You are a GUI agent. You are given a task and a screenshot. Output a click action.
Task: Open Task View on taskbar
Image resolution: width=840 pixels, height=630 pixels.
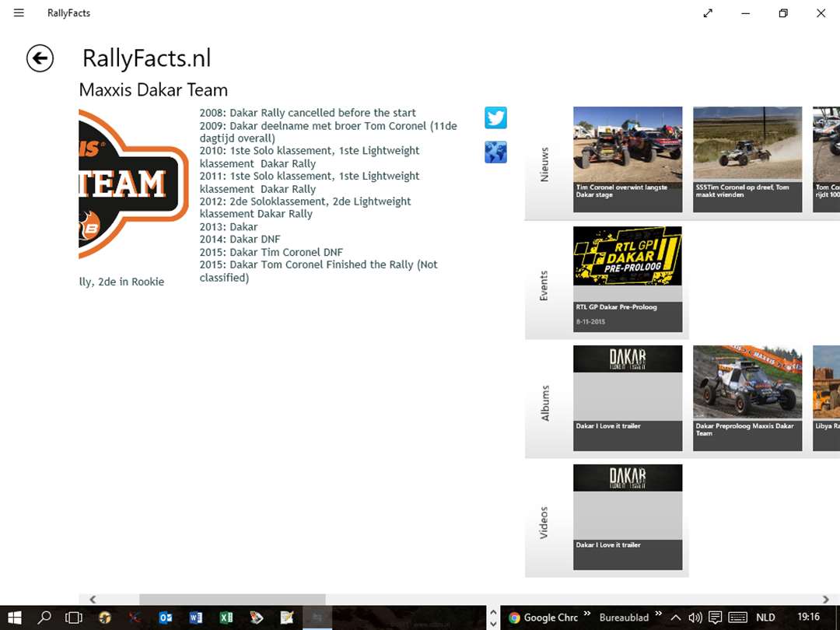coord(73,618)
